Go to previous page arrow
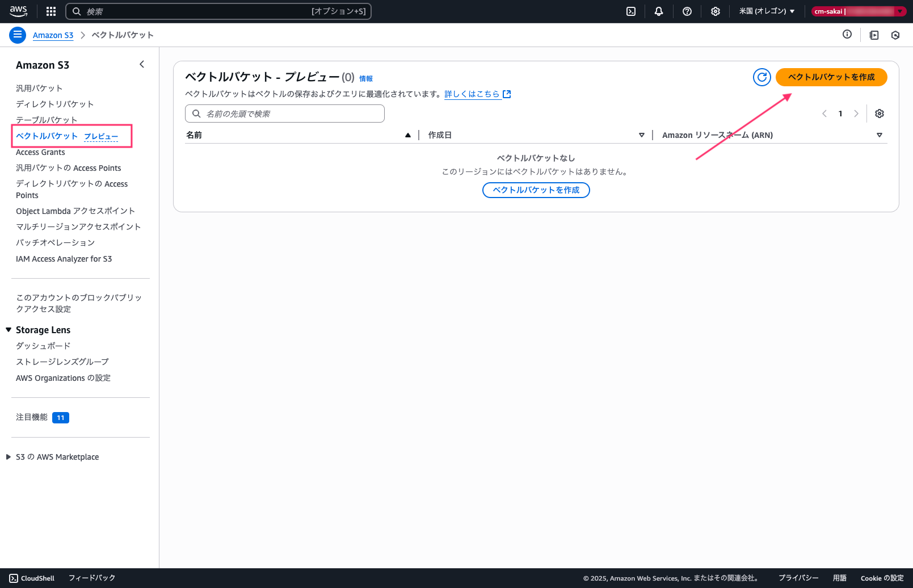The image size is (913, 588). click(824, 114)
